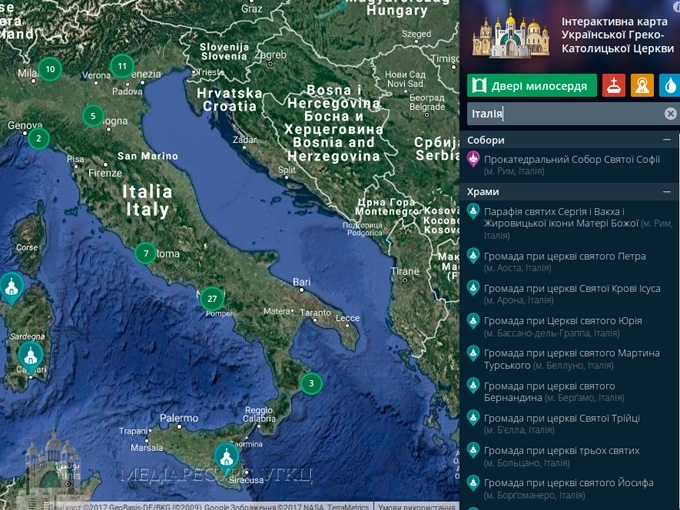680x510 pixels.
Task: Click the Собори section heading
Action: point(486,140)
